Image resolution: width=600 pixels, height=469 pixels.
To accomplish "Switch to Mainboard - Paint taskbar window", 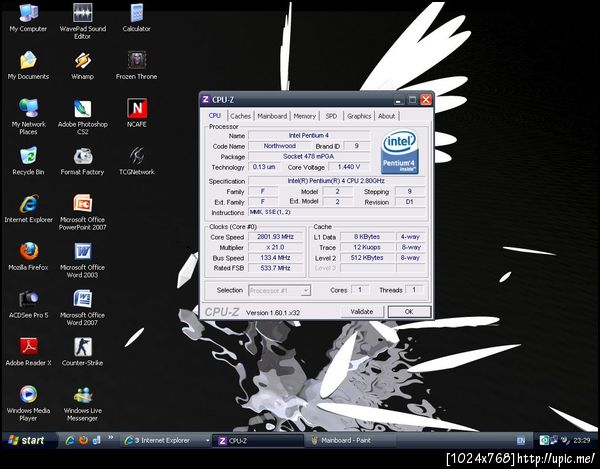I will click(x=349, y=441).
